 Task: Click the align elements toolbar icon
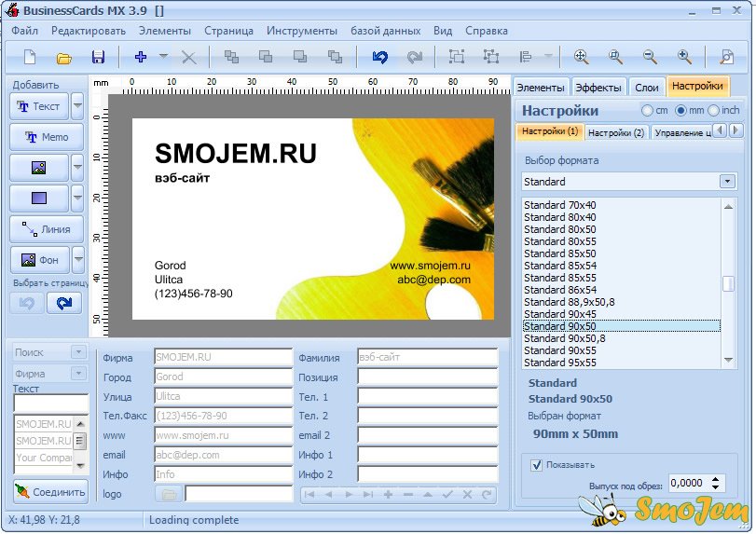[526, 57]
